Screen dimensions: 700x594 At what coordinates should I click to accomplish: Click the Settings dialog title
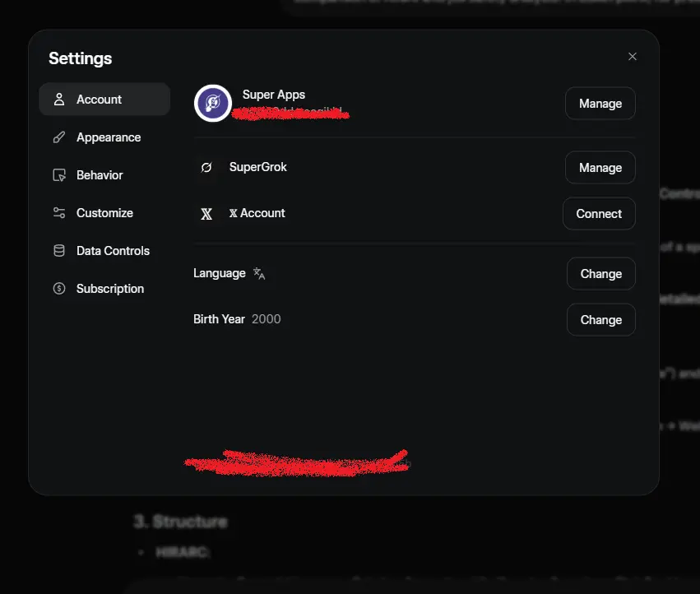(81, 58)
